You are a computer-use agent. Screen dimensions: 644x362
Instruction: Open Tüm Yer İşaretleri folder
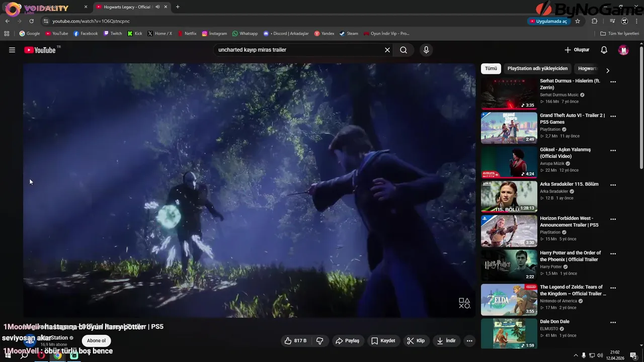619,34
